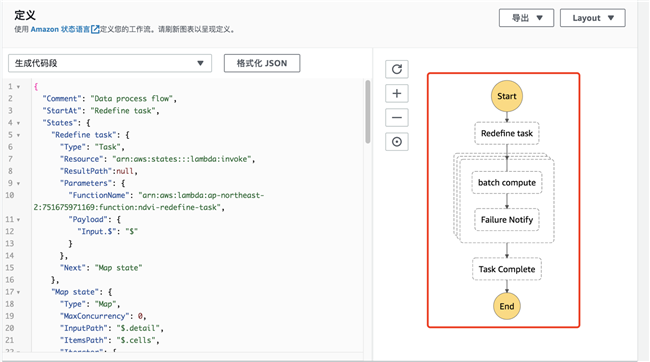Select the Failure Notify node
This screenshot has height=362, width=650.
click(x=507, y=220)
